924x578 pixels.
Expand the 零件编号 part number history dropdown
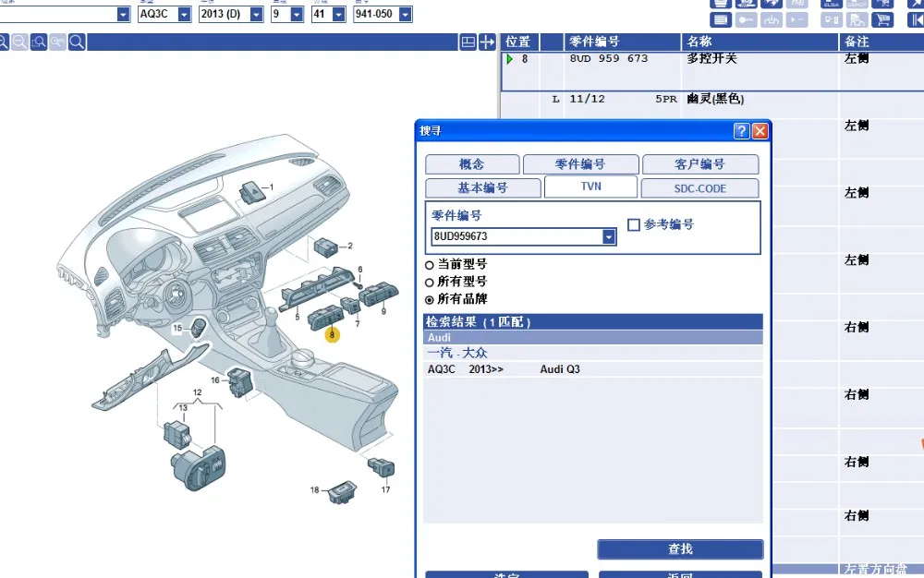(609, 236)
